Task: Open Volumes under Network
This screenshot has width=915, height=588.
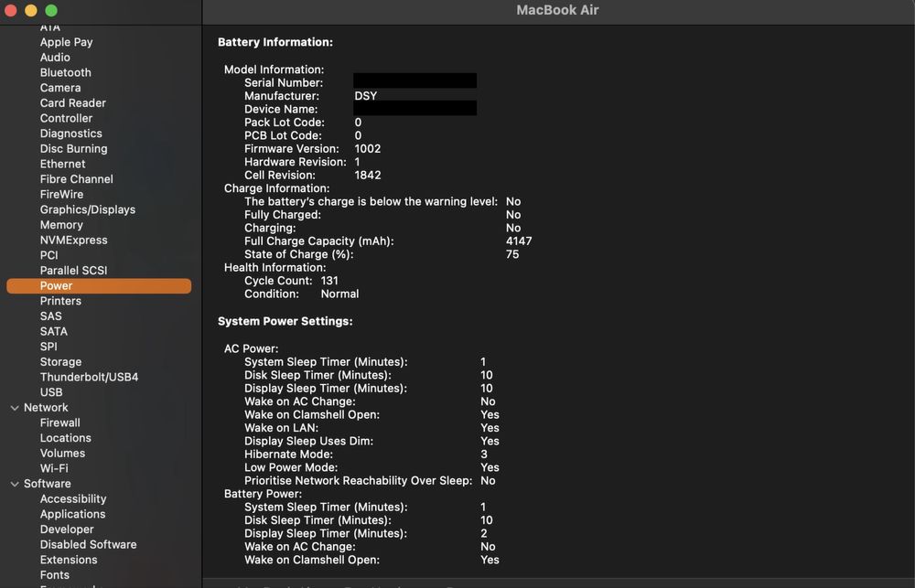Action: point(62,454)
